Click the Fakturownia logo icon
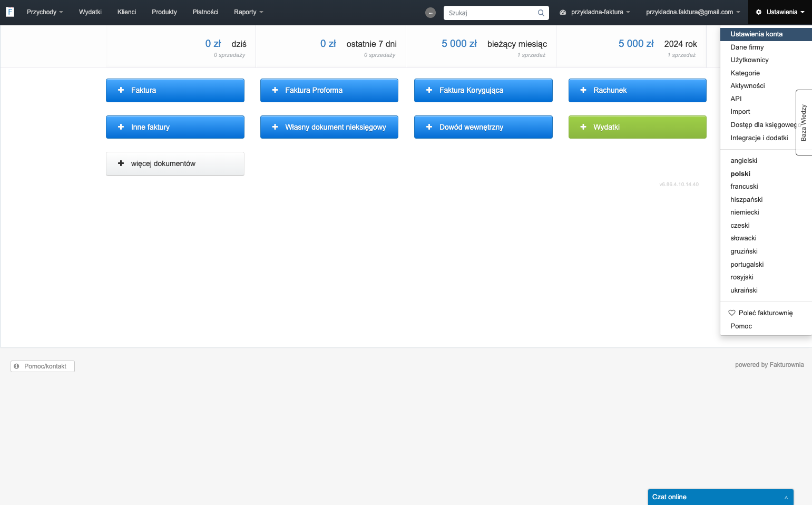Image resolution: width=812 pixels, height=505 pixels. [x=9, y=12]
